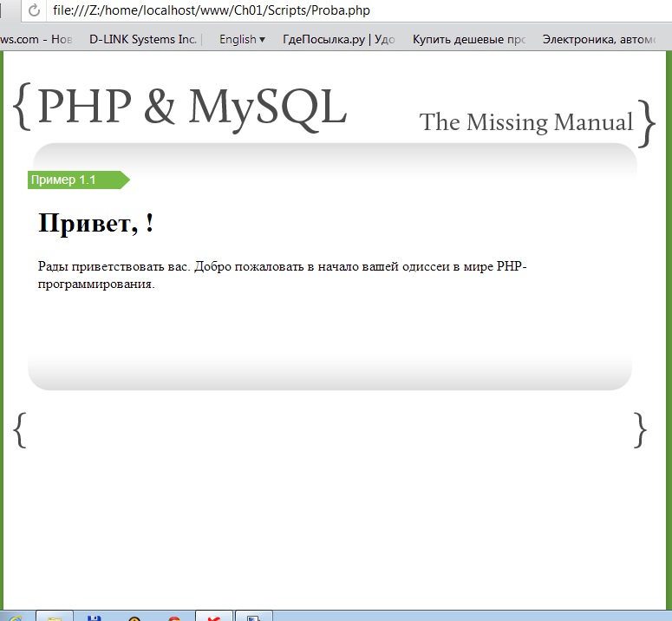Click the rightmost document taskbar icon
Screen dimensions: 672x621
[x=254, y=617]
